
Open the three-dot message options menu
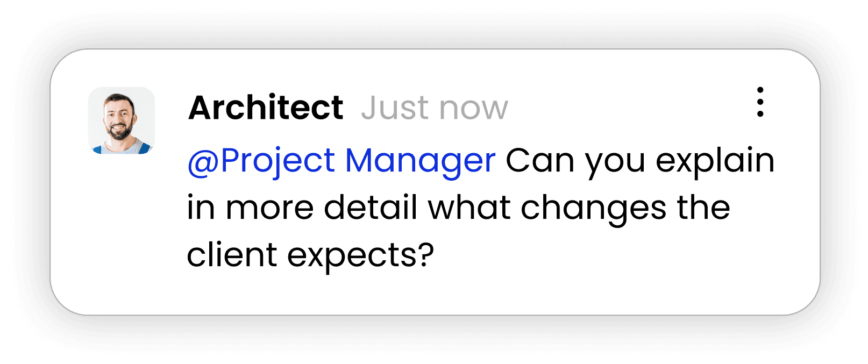tap(760, 102)
